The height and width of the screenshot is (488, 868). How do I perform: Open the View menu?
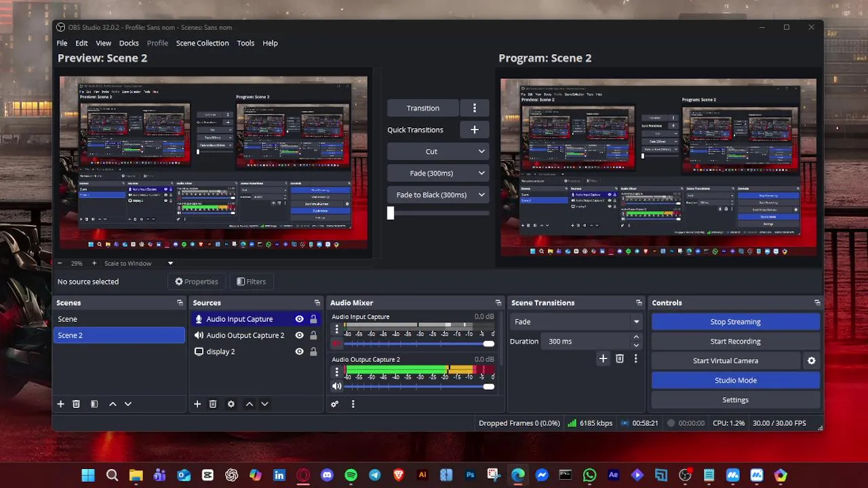click(104, 43)
